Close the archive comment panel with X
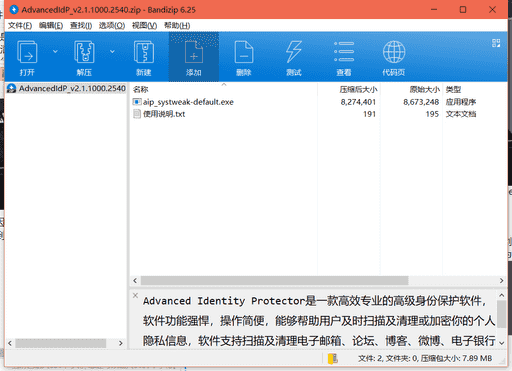 [x=135, y=295]
